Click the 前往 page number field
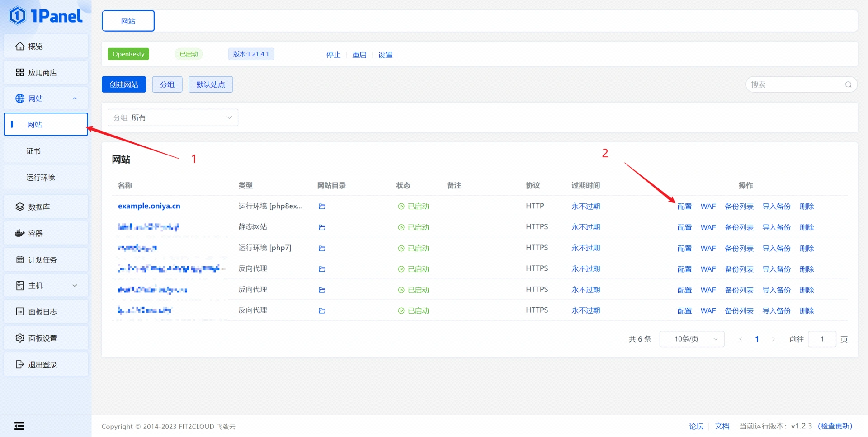The width and height of the screenshot is (868, 437). [x=822, y=339]
